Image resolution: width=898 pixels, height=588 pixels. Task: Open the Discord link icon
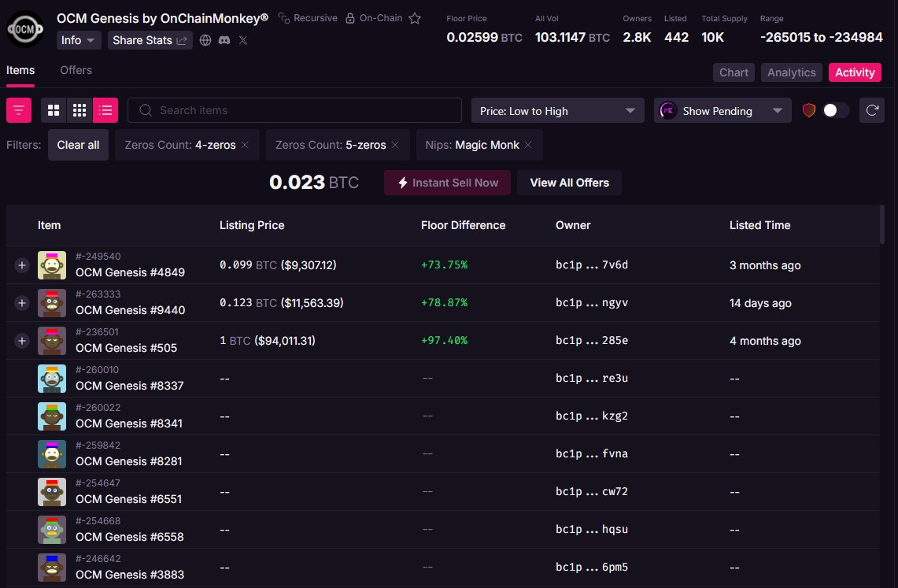pos(224,40)
